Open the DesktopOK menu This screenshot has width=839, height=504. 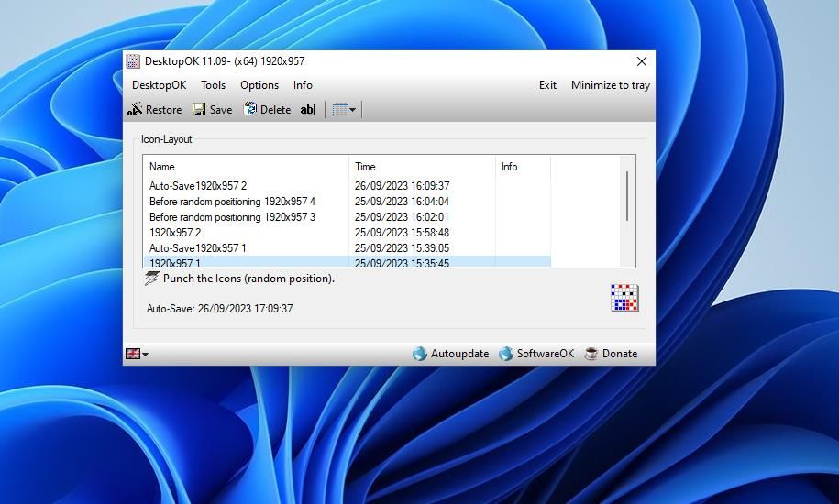click(x=159, y=85)
